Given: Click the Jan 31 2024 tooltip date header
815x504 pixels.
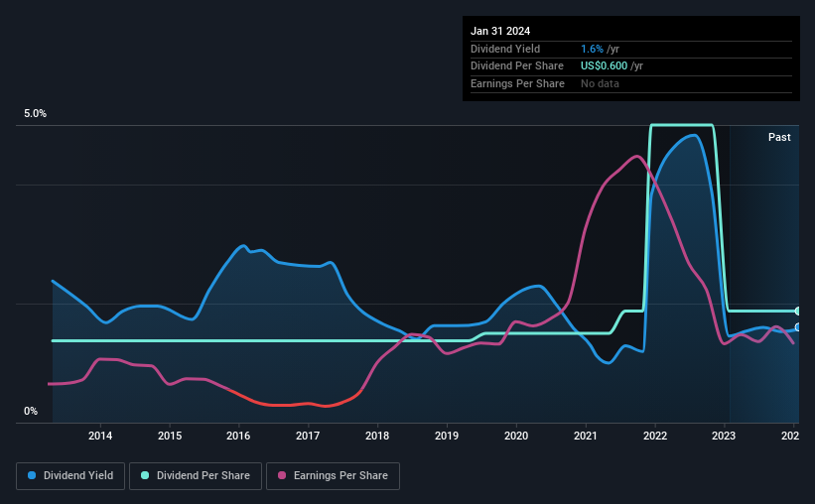Looking at the screenshot, I should coord(500,31).
